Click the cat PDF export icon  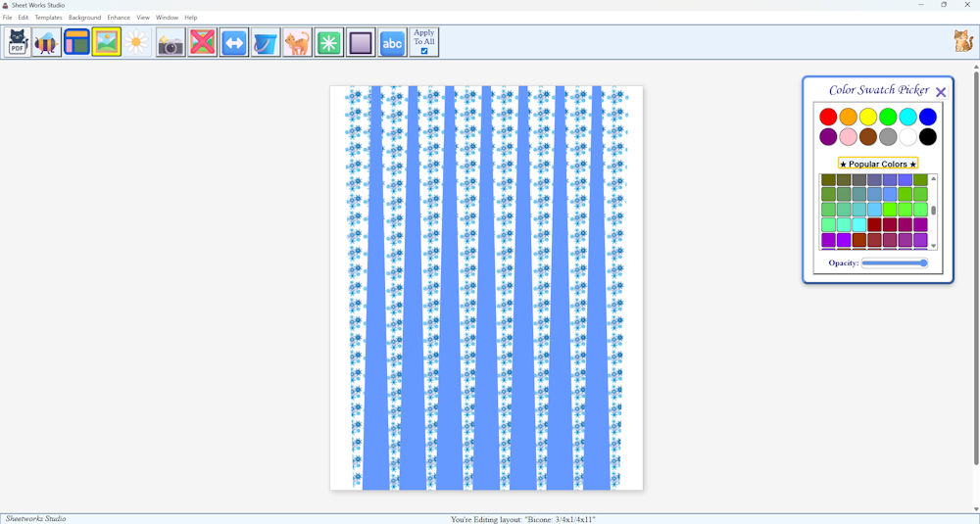(x=18, y=42)
